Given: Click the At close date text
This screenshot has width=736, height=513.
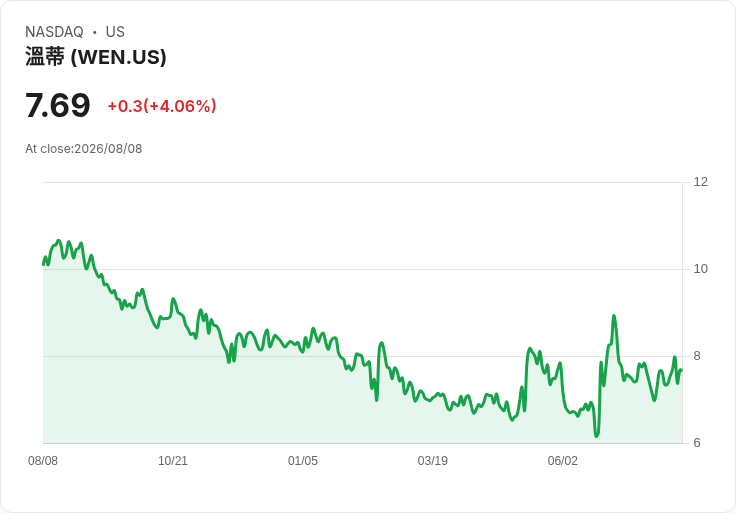Looking at the screenshot, I should 84,149.
